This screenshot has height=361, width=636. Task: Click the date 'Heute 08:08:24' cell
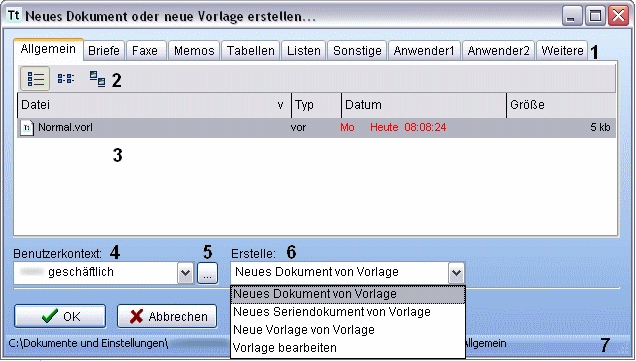[408, 127]
